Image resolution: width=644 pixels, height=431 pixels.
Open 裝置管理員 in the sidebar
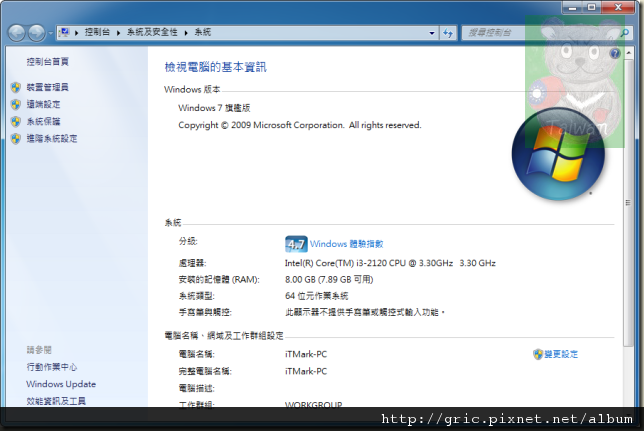[48, 87]
